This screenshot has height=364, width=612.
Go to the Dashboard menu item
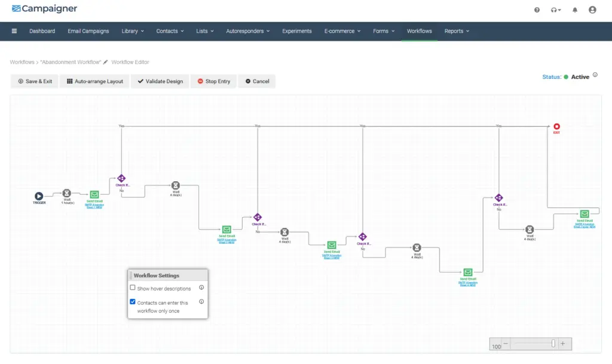(42, 31)
